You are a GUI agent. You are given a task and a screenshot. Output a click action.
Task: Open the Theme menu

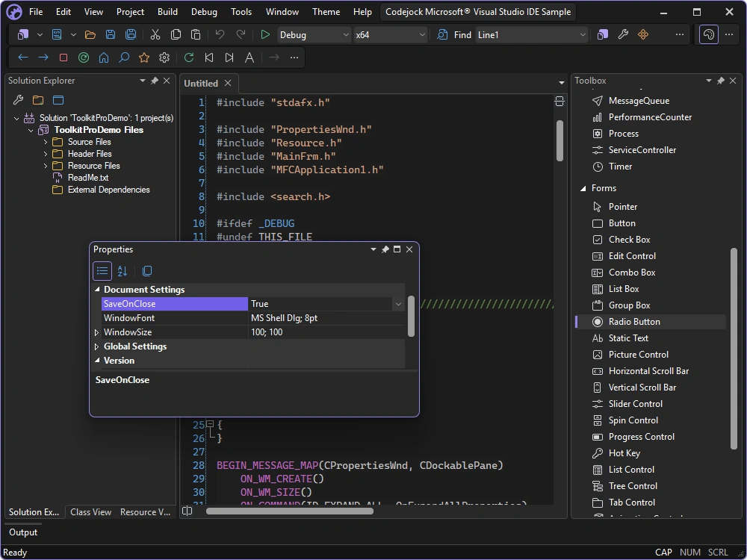[326, 12]
